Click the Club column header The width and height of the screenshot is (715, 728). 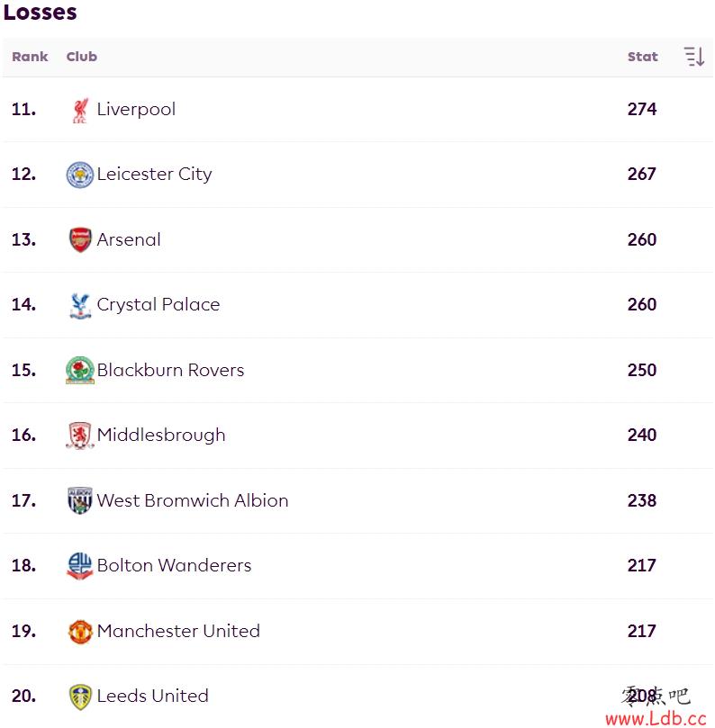coord(82,57)
